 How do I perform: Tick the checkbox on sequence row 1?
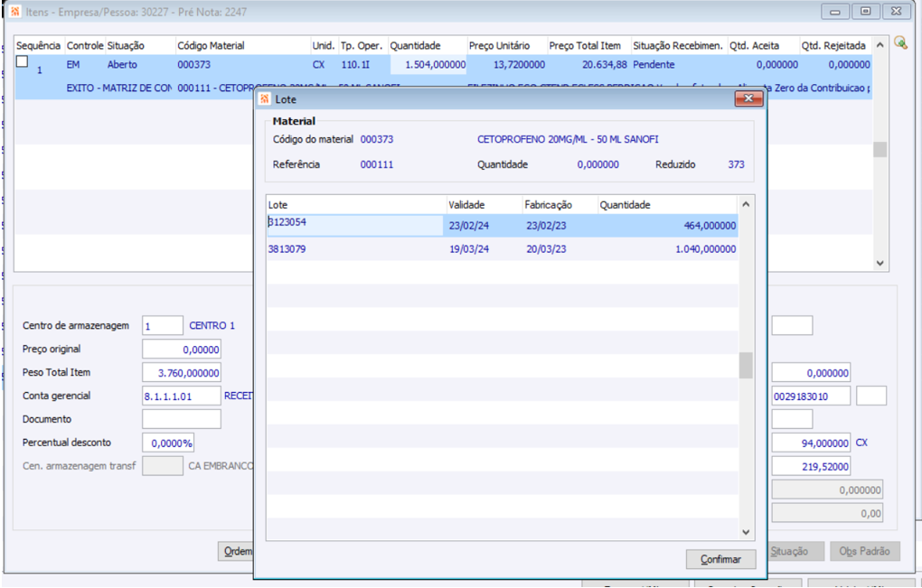coord(23,61)
